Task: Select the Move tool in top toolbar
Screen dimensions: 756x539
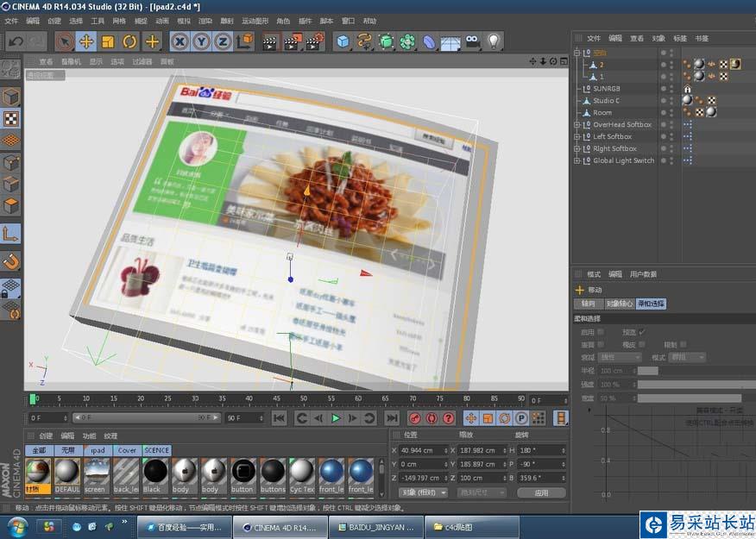Action: (86, 41)
